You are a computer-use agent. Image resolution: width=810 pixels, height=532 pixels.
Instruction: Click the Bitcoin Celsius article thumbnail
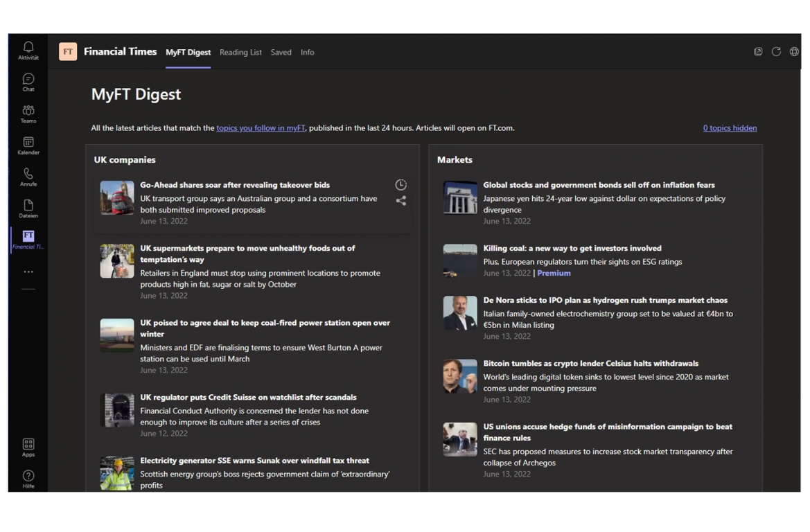(460, 376)
